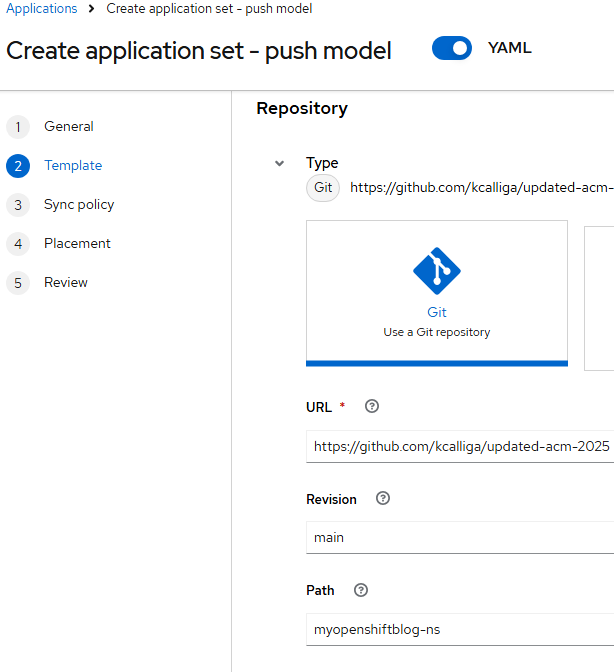Focus the URL input field
This screenshot has width=614, height=672.
pyautogui.click(x=460, y=447)
